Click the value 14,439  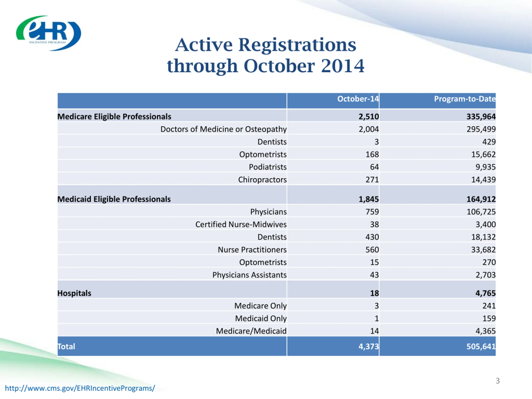483,180
